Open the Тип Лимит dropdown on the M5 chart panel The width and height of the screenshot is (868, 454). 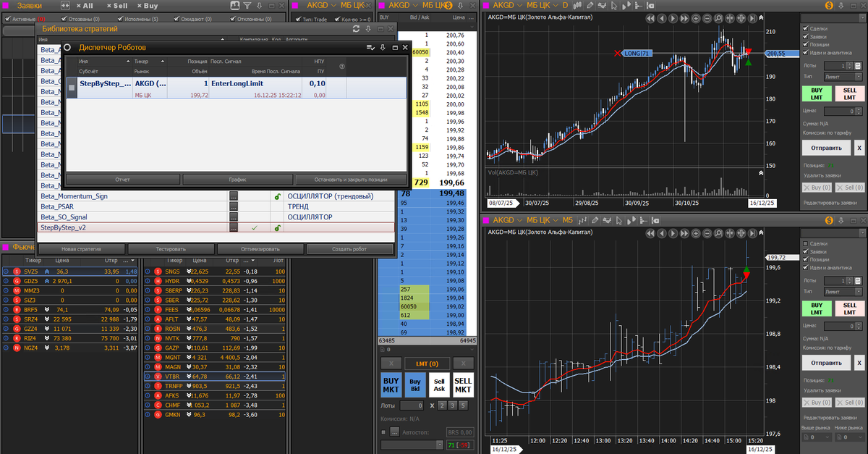(843, 293)
